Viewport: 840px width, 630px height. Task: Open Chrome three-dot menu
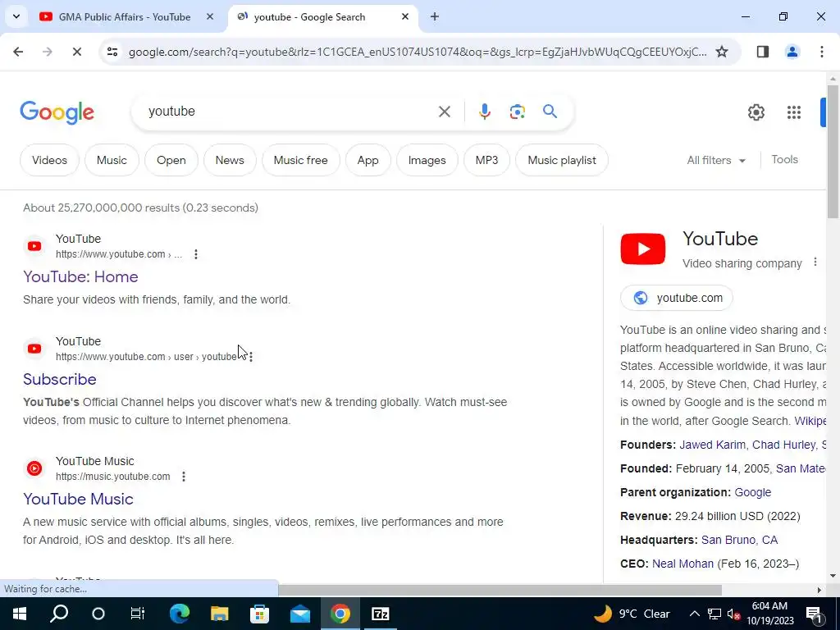(821, 52)
